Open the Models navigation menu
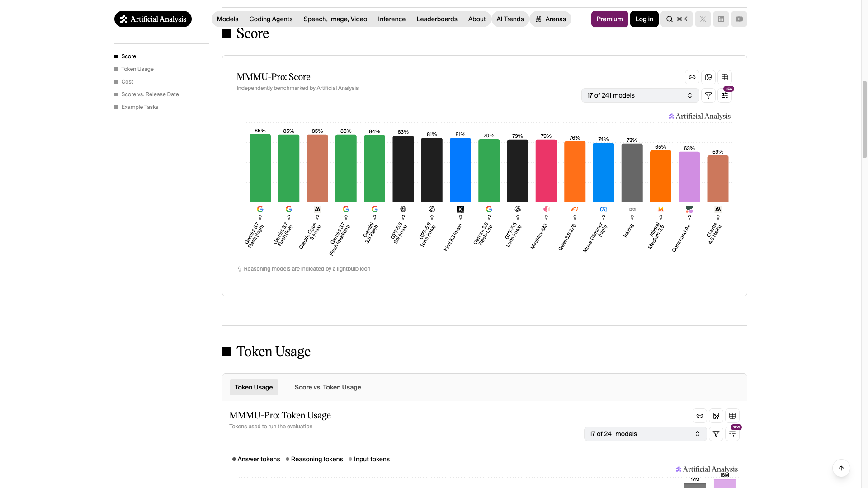868x488 pixels. coord(227,19)
